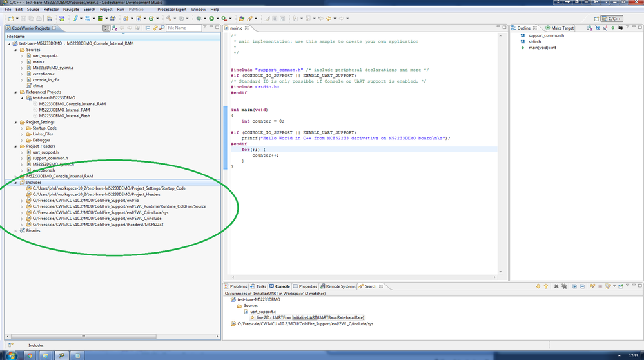Viewport: 644px width, 360px height.
Task: Switch to the Tasks tab
Action: point(259,286)
